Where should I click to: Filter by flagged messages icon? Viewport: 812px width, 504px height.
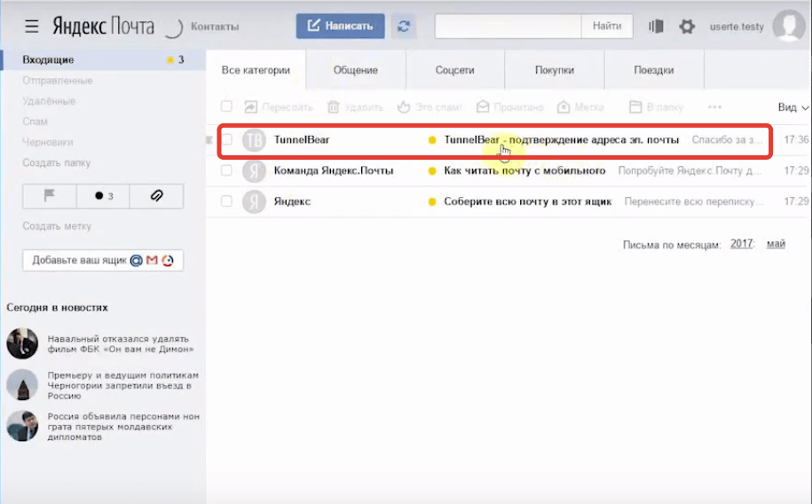coord(50,195)
